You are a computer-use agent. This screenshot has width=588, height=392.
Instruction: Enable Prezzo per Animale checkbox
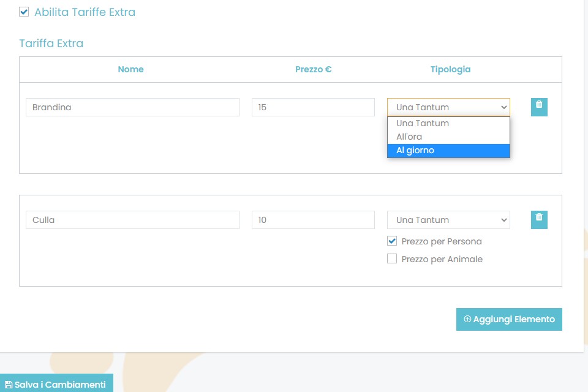[392, 259]
